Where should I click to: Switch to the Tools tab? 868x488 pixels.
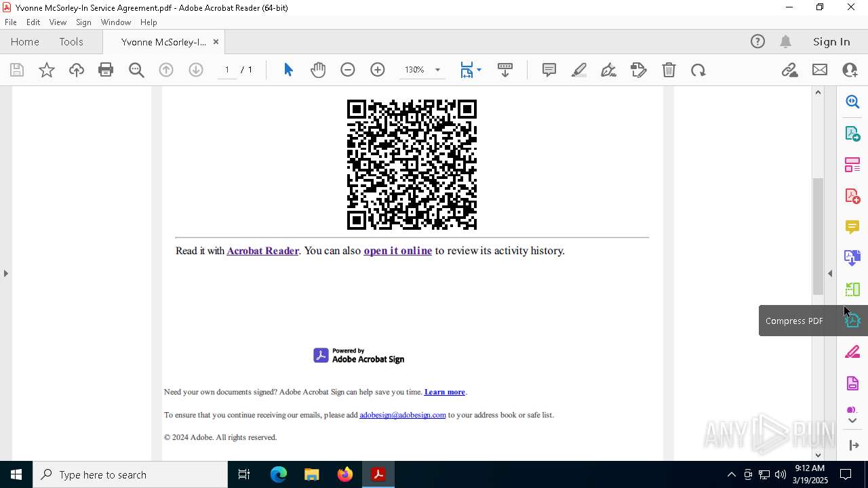click(71, 41)
